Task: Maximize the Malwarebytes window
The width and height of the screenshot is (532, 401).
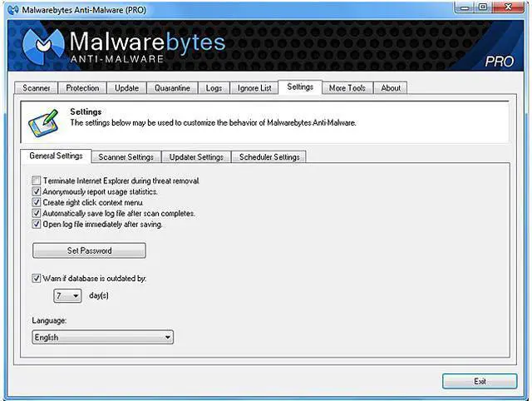Action: (x=483, y=7)
